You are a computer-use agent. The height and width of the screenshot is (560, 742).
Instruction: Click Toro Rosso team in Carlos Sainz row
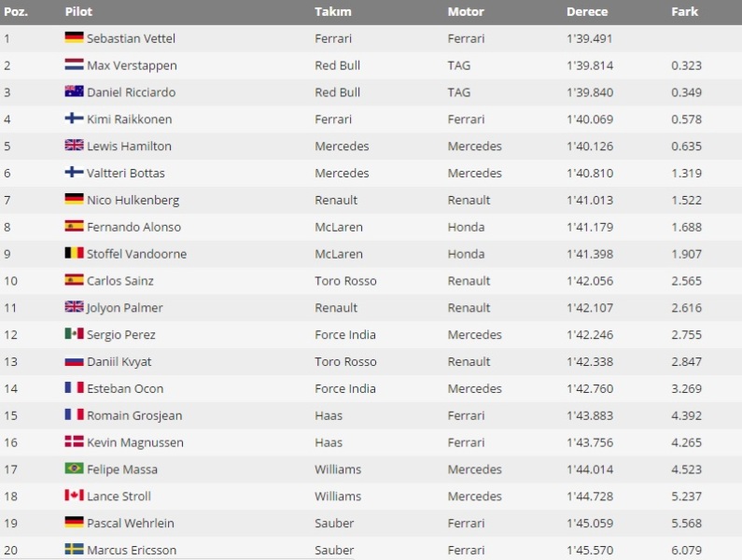click(345, 281)
